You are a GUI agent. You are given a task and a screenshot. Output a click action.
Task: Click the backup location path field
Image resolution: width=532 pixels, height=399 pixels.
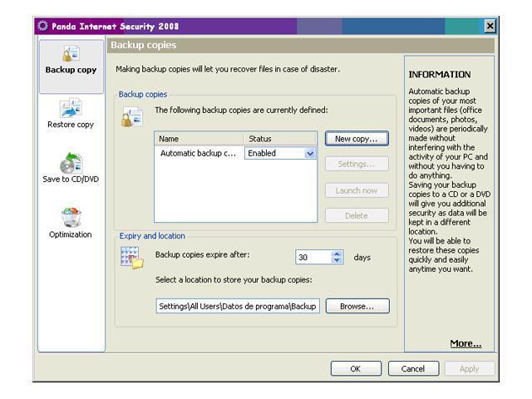[x=238, y=306]
